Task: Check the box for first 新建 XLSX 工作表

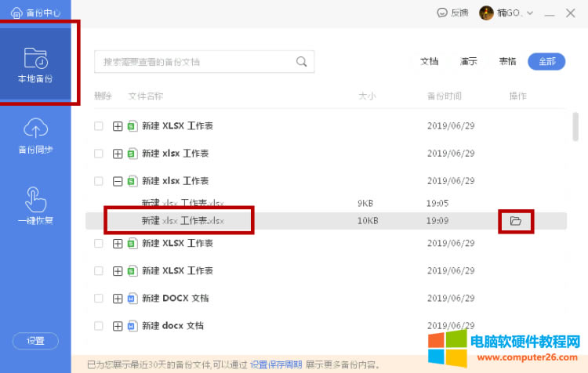Action: 99,126
